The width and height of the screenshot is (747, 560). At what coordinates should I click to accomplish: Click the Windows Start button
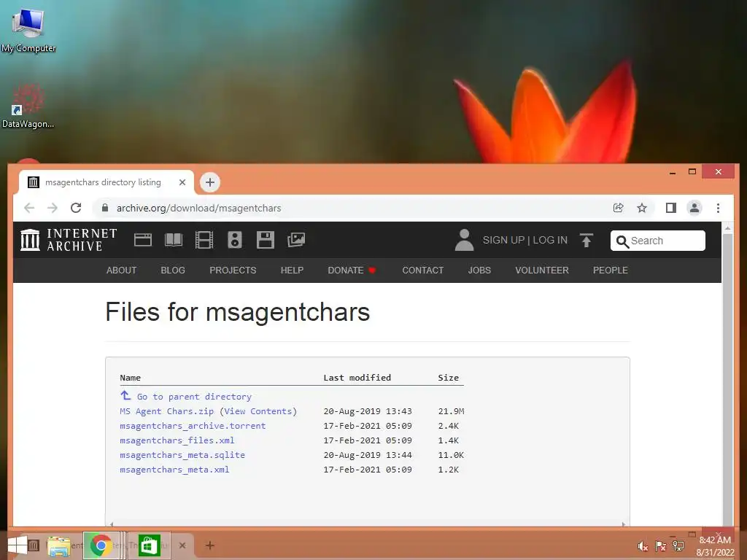tap(18, 545)
